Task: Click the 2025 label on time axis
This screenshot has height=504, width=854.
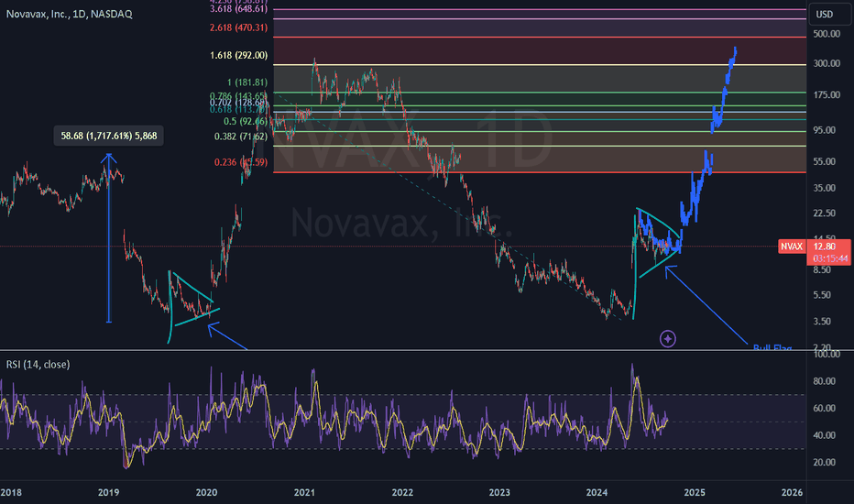Action: click(695, 493)
